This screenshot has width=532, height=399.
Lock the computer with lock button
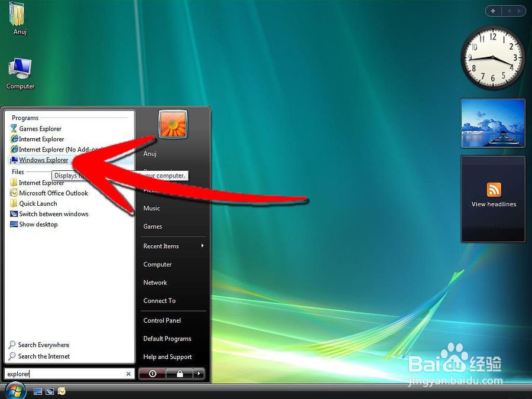tap(180, 374)
